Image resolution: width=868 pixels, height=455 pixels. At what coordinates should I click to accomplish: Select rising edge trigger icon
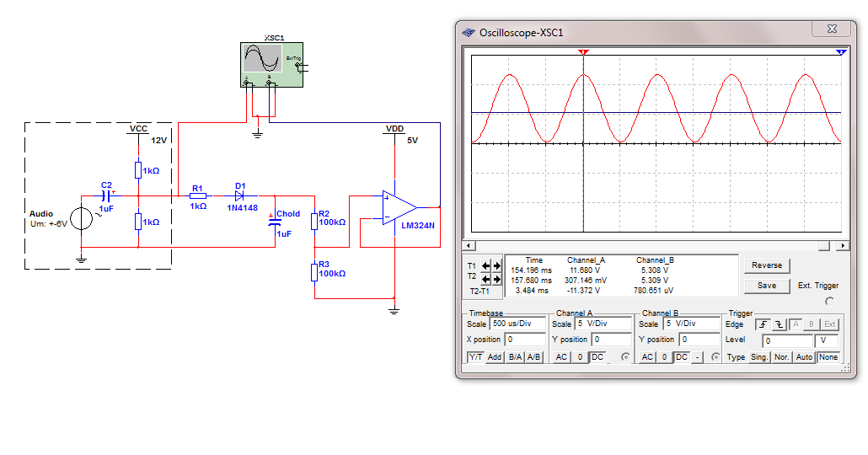[x=764, y=324]
